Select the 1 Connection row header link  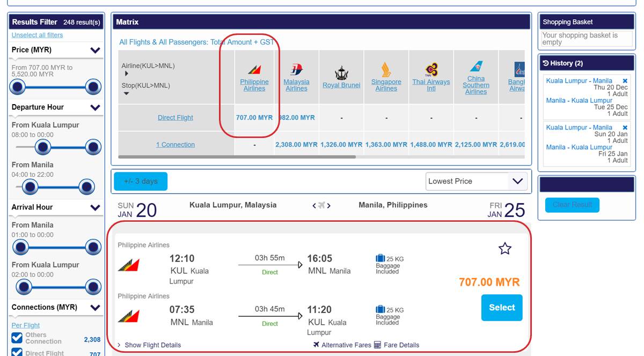[x=175, y=144]
